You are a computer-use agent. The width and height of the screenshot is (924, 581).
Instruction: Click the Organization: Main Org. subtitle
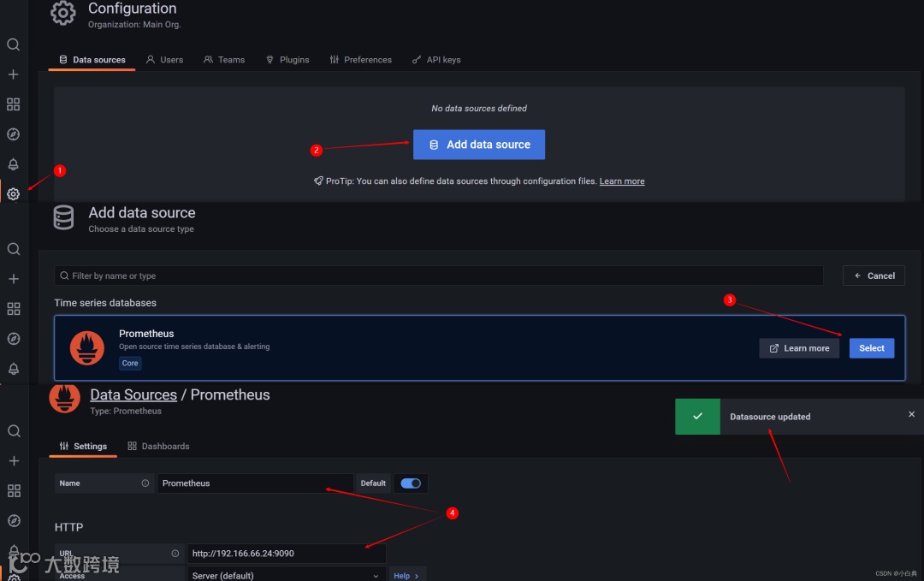click(x=134, y=25)
